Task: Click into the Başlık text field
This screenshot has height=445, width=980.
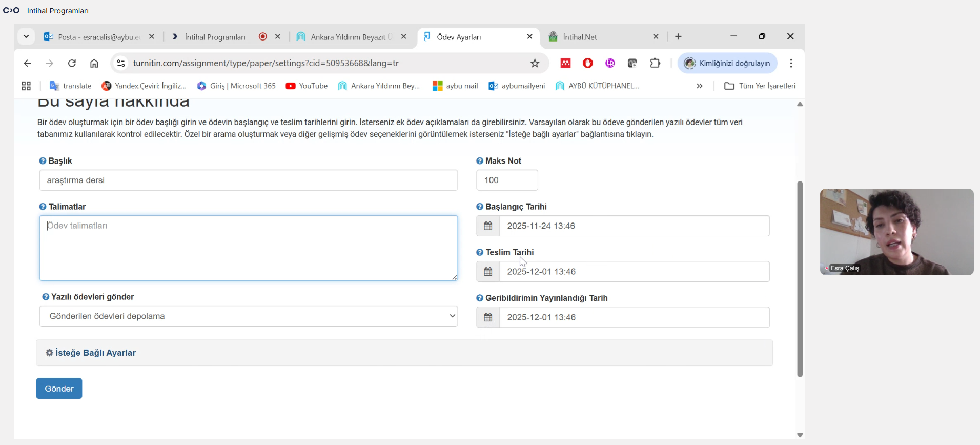Action: 249,180
